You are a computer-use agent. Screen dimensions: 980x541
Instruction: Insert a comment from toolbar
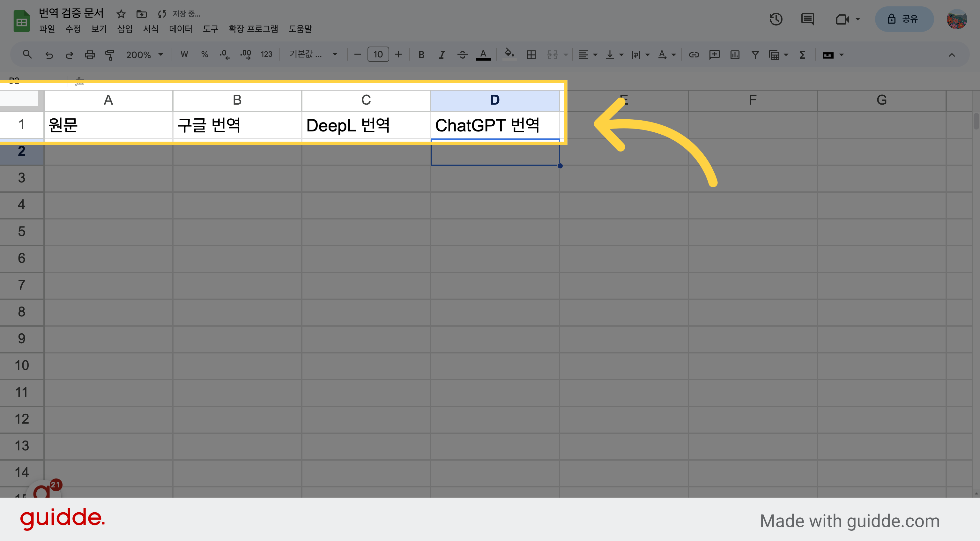click(715, 55)
